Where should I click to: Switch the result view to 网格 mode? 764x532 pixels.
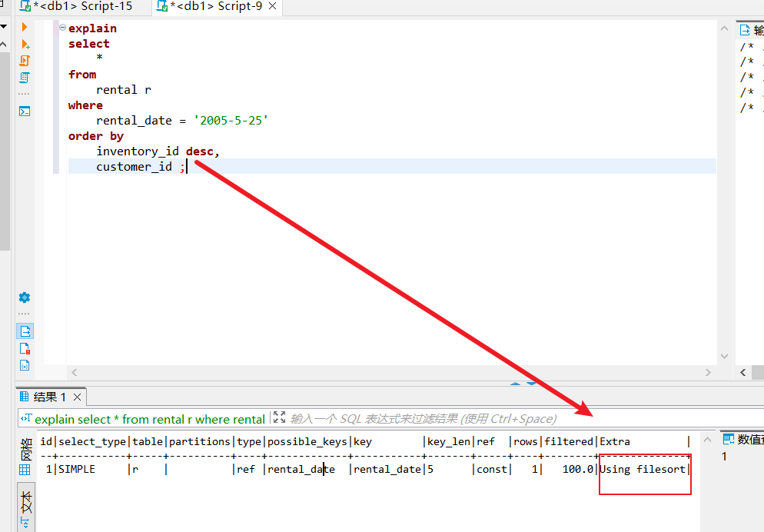[25, 447]
